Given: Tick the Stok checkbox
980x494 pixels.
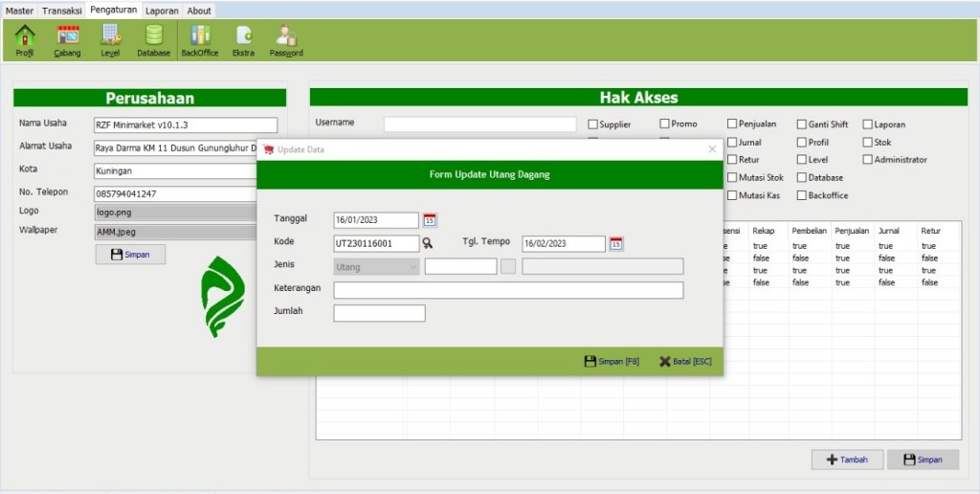Looking at the screenshot, I should pyautogui.click(x=867, y=142).
